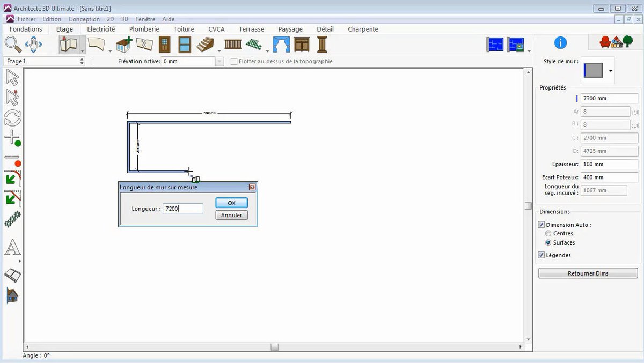Click the film strip tool
This screenshot has width=644, height=363.
(12, 276)
